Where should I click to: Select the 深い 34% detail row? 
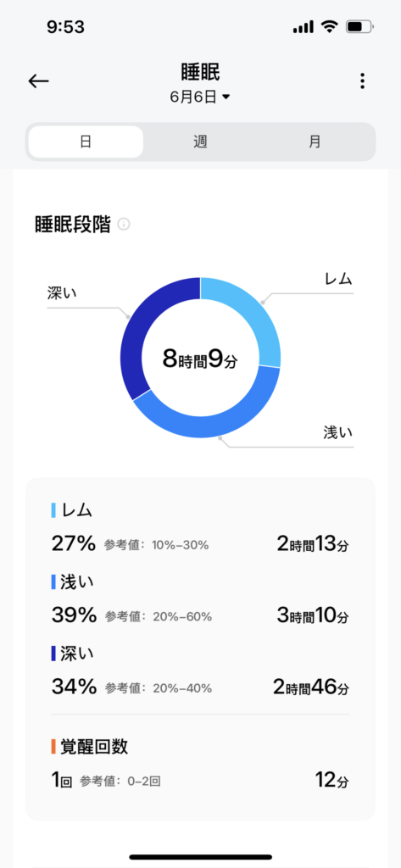coord(200,672)
